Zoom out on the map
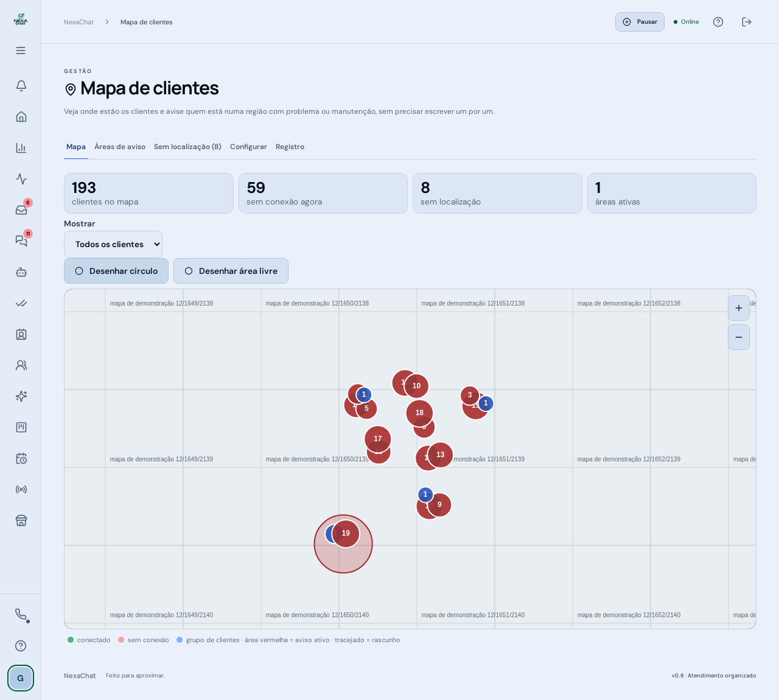The image size is (779, 700). click(739, 337)
